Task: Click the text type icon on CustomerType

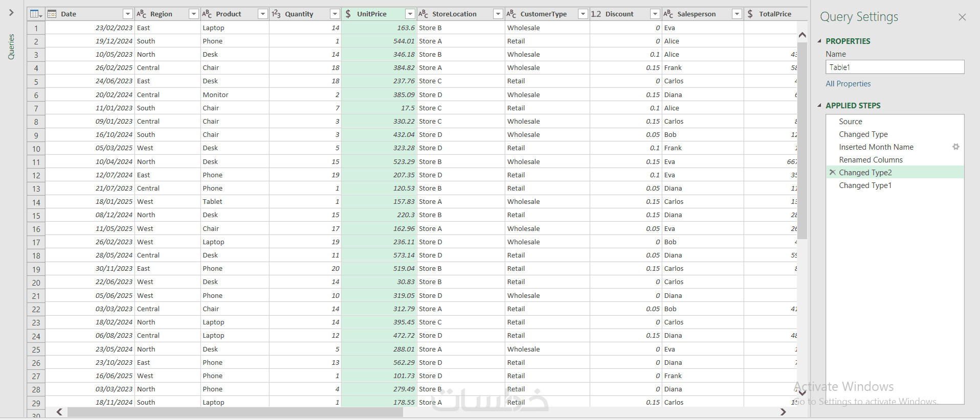Action: [x=511, y=14]
